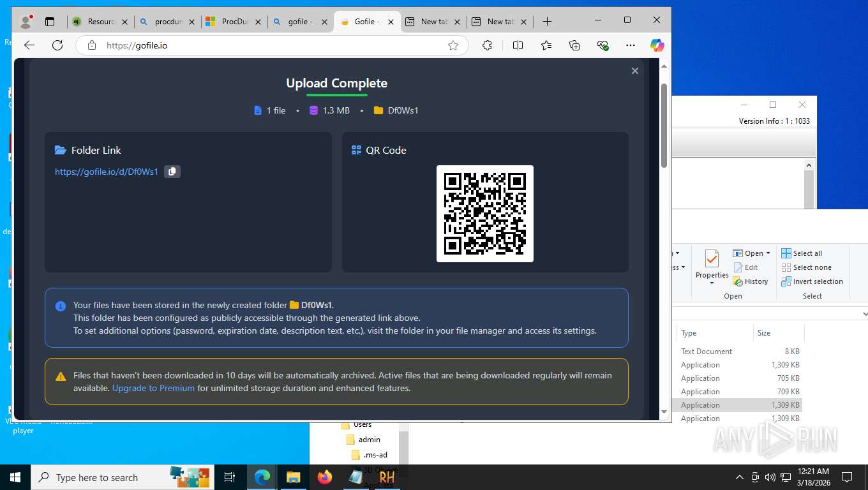
Task: Click Edit in the Explorer ribbon
Action: point(745,267)
